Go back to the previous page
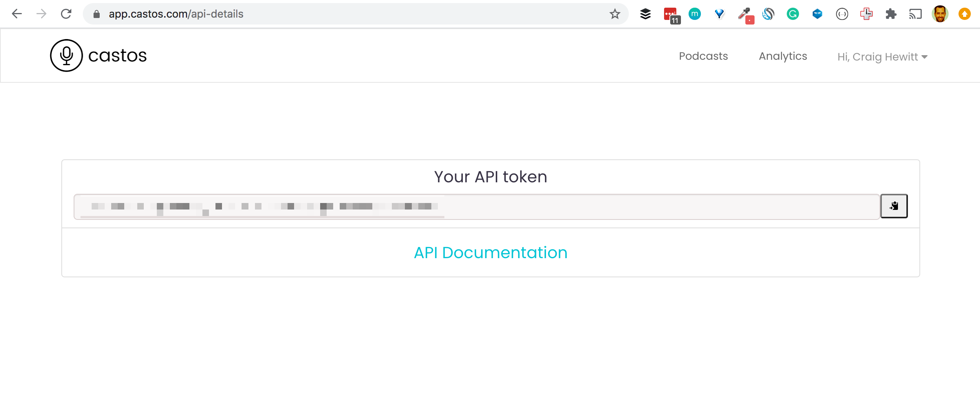This screenshot has width=980, height=406. [17, 14]
